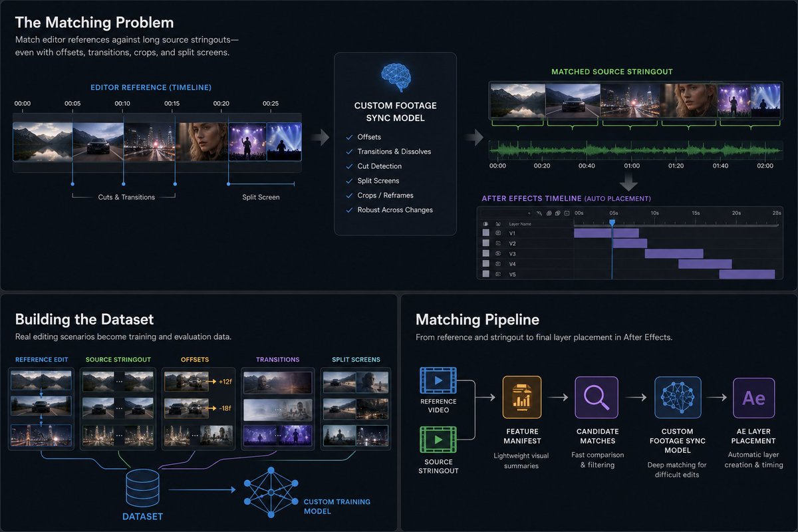The width and height of the screenshot is (798, 532).
Task: Select the city night thumbnail in Editor Reference
Action: coord(150,142)
